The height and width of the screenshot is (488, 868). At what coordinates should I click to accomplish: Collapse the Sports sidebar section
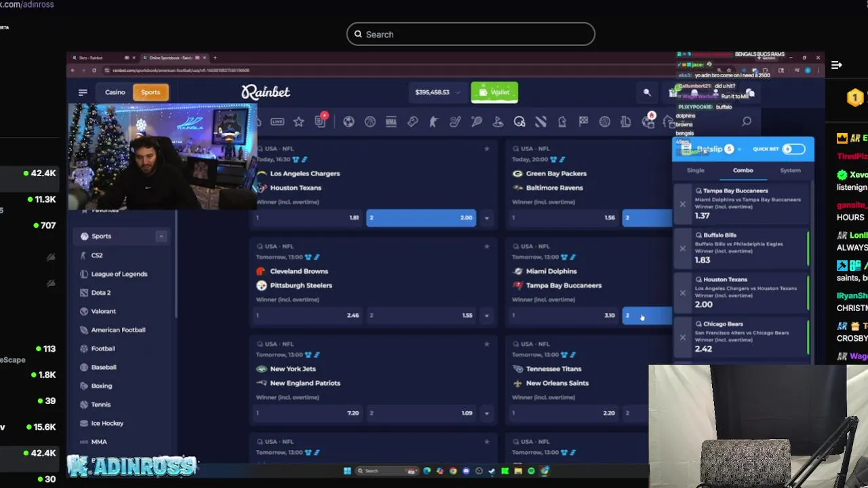point(161,236)
